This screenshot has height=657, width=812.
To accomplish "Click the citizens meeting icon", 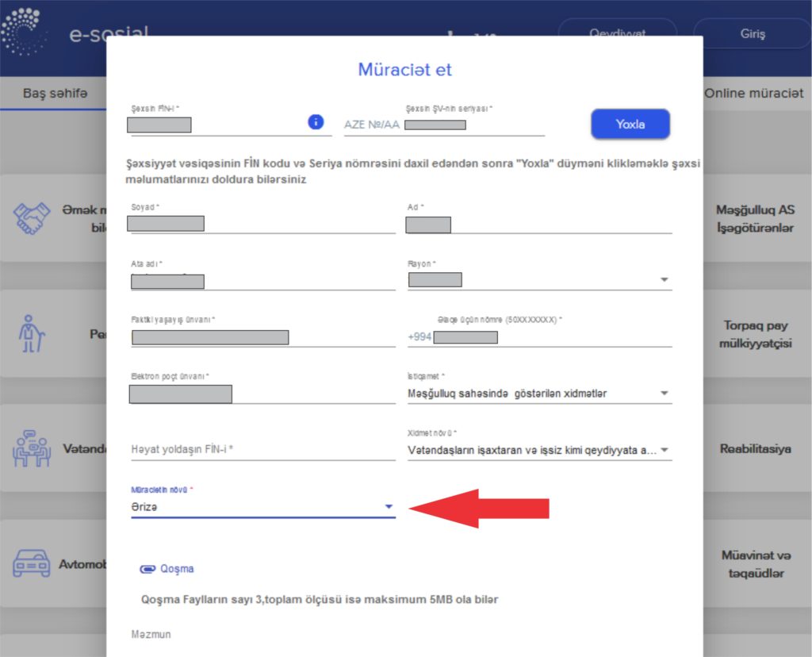I will click(32, 448).
